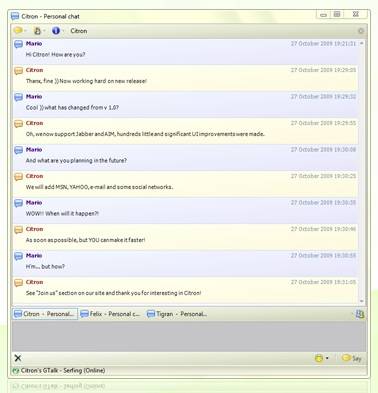This screenshot has width=378, height=393.
Task: Click the message "what has changed from v 1.0?"
Action: tap(72, 107)
